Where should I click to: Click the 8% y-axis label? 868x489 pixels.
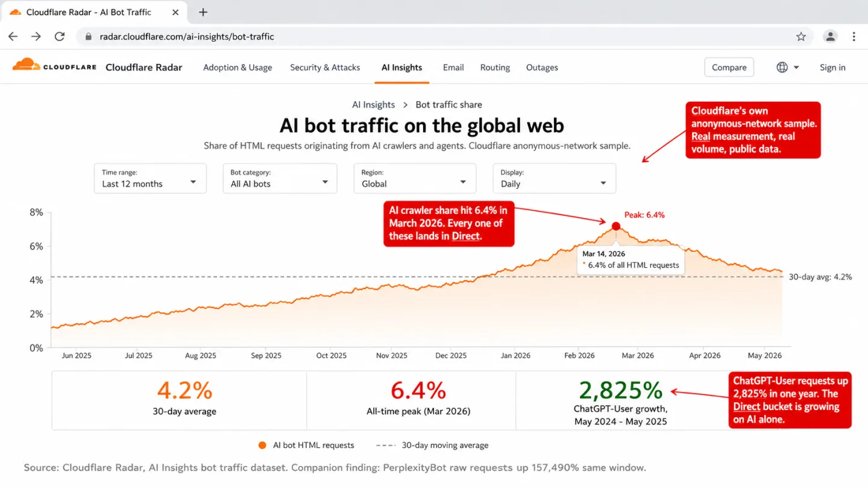[x=36, y=212]
